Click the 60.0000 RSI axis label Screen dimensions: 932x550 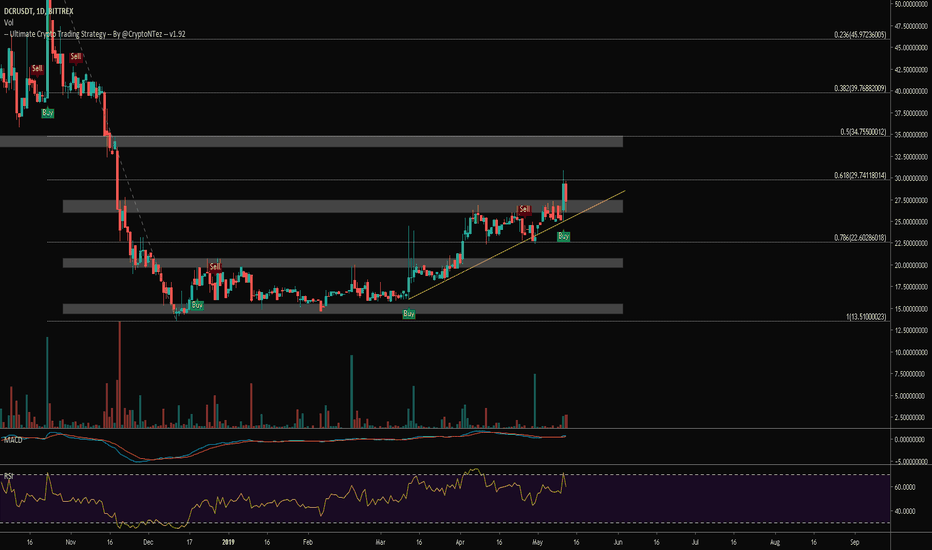[905, 487]
